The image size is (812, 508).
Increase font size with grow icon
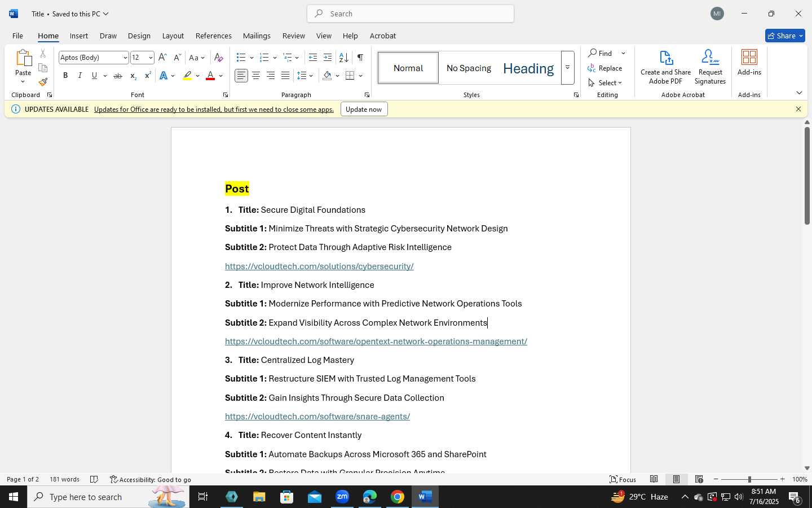tap(162, 58)
